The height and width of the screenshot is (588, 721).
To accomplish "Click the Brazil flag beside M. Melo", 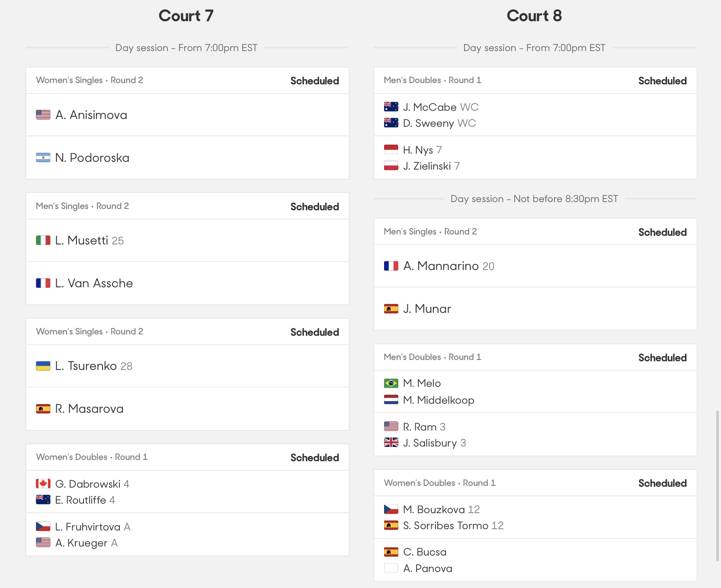I will click(x=391, y=383).
